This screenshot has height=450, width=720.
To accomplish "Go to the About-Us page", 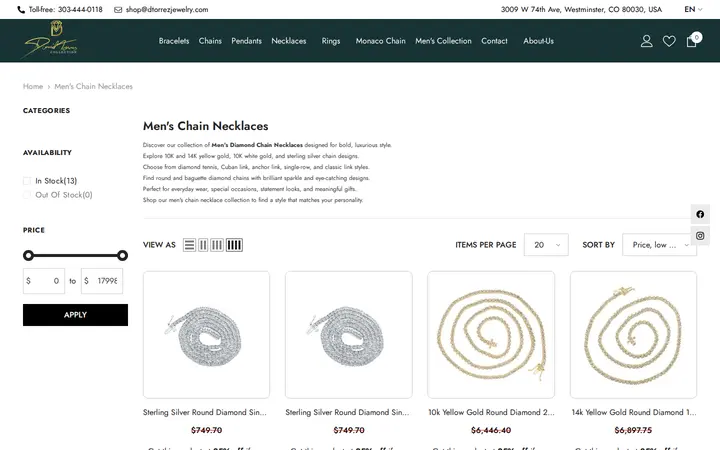I will [539, 41].
